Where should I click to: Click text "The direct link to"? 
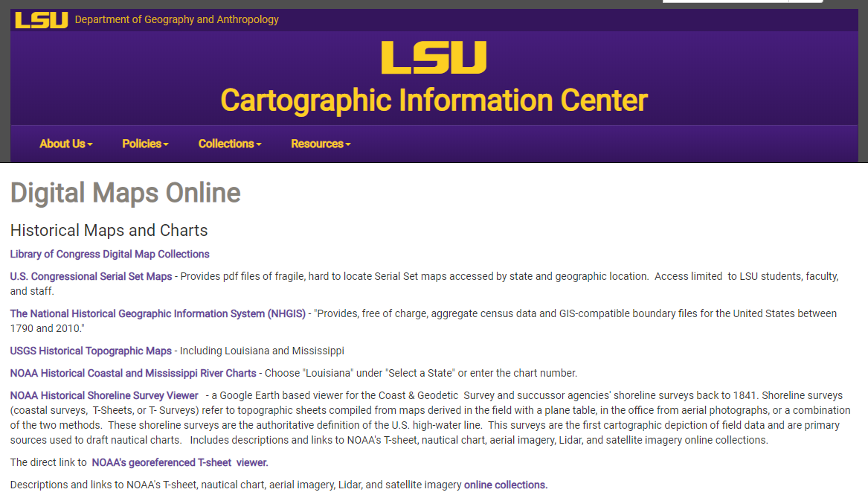click(x=48, y=462)
